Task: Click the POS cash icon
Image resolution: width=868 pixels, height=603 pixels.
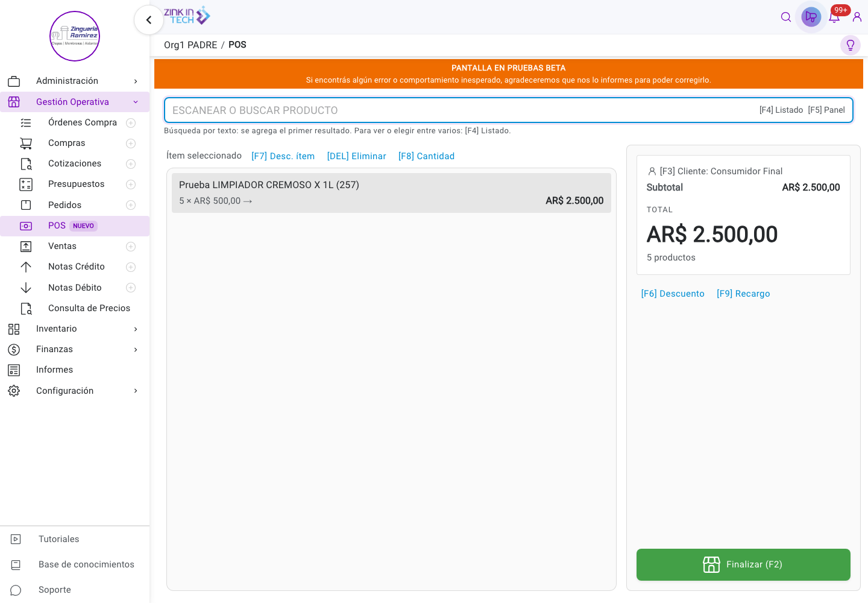Action: pos(26,226)
